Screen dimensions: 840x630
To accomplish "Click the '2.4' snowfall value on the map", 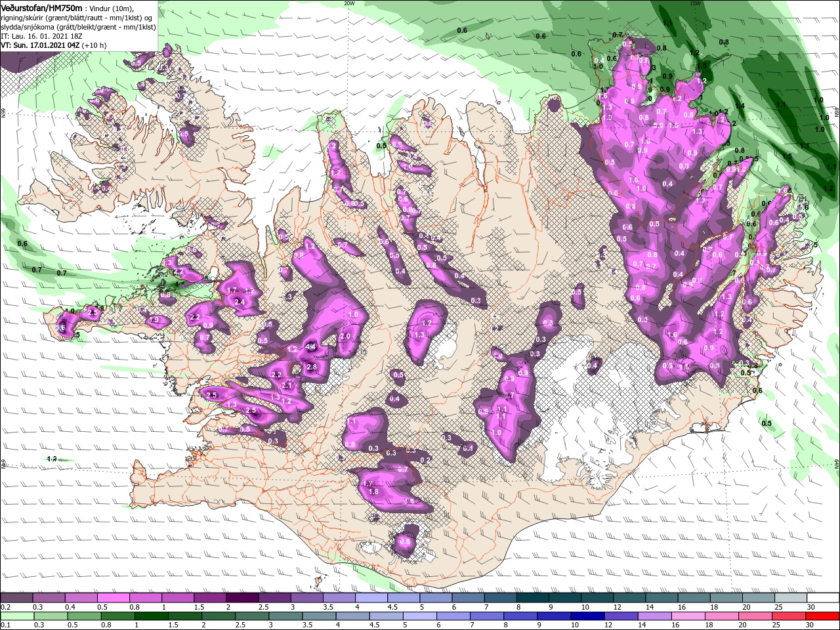I will [x=240, y=302].
